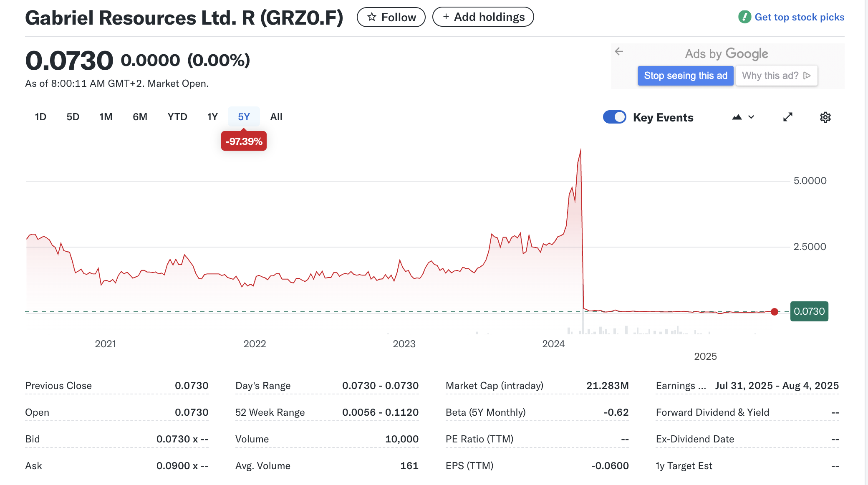
Task: Open Get top stock picks link
Action: tap(799, 17)
